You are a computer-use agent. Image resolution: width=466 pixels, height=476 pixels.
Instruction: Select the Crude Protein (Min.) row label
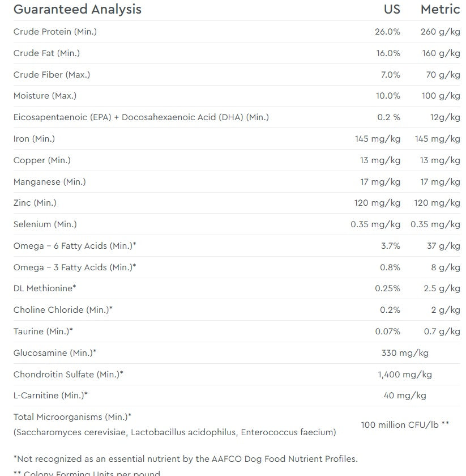click(x=55, y=32)
